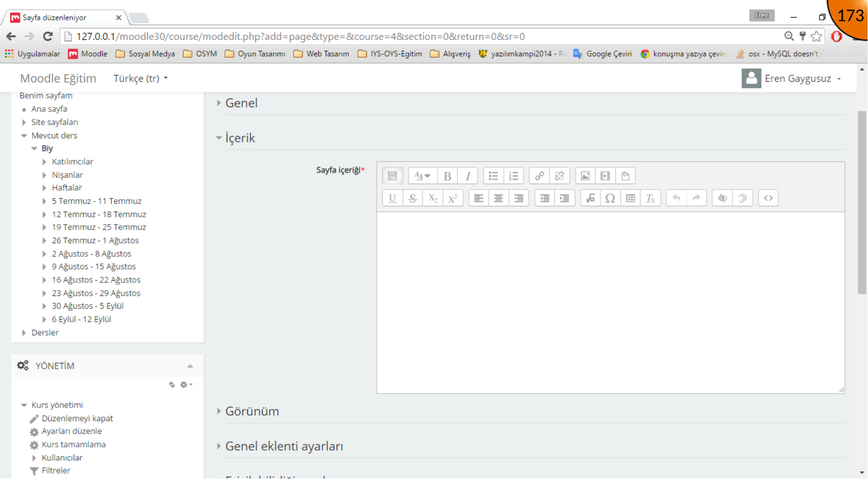Insert media file into the editor
The width and height of the screenshot is (868, 488).
tap(605, 176)
